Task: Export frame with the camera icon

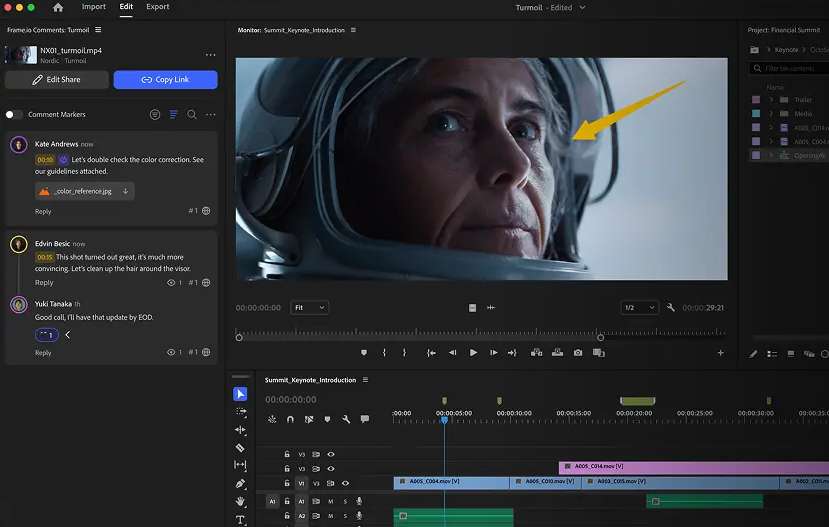Action: click(x=578, y=353)
